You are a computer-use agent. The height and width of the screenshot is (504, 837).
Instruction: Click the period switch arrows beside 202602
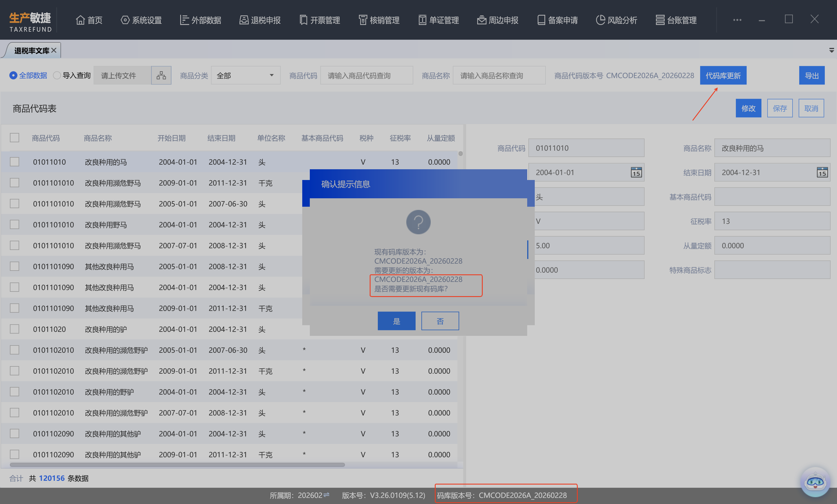click(x=326, y=495)
